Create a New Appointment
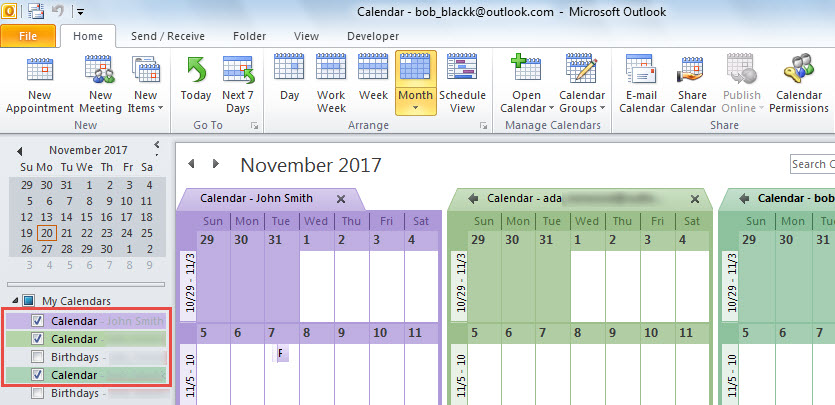The width and height of the screenshot is (835, 405). point(40,84)
